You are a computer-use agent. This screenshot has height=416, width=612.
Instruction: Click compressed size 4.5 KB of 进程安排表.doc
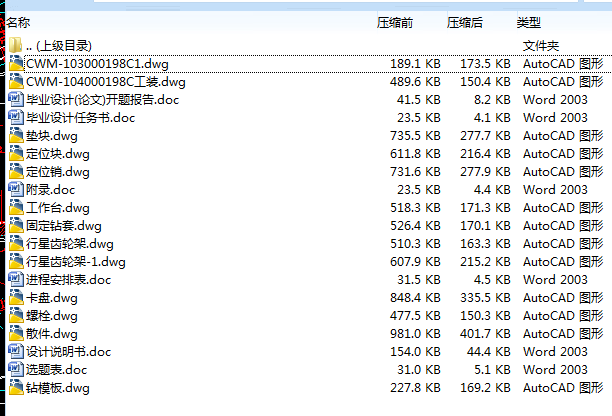(x=492, y=280)
